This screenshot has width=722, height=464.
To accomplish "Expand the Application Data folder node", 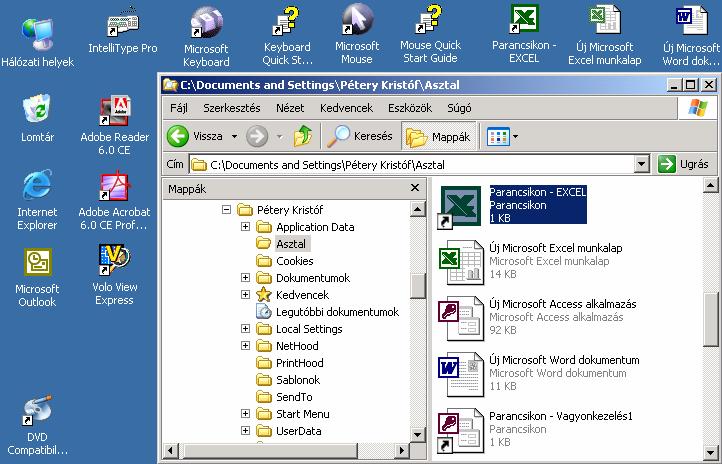I will tap(245, 226).
